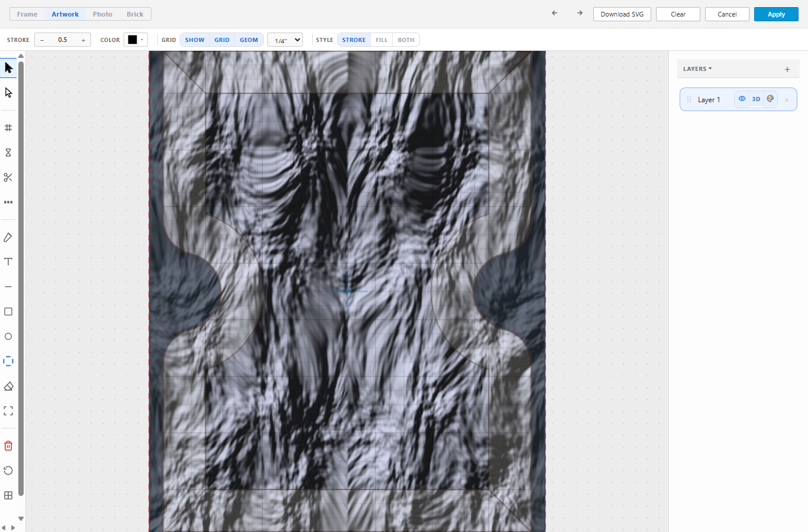Select the line tool
The image size is (808, 532).
point(8,287)
